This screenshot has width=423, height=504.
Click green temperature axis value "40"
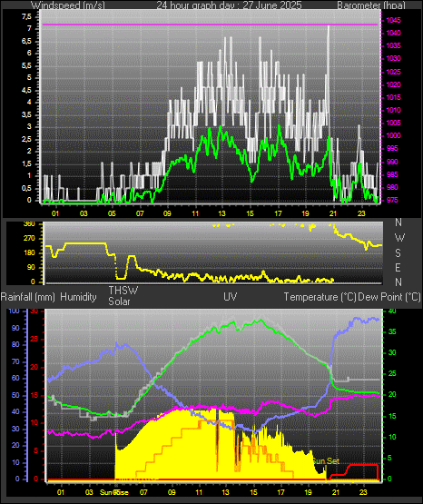click(392, 311)
